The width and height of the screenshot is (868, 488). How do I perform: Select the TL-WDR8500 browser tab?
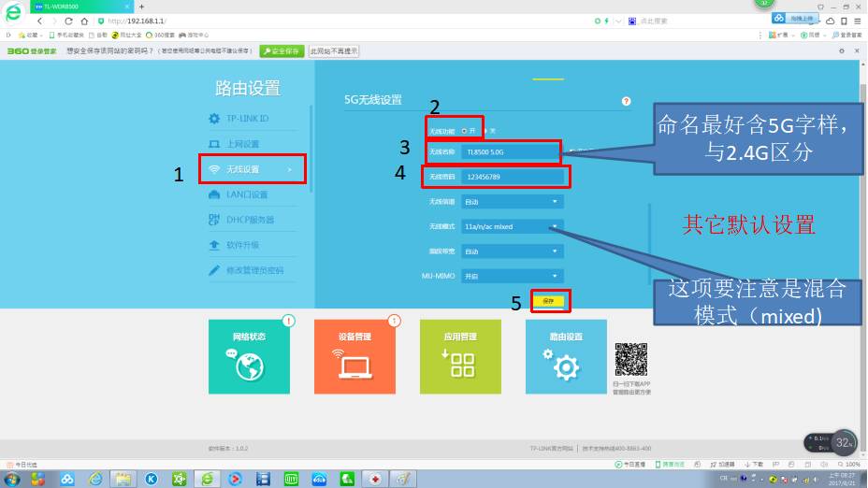point(80,7)
